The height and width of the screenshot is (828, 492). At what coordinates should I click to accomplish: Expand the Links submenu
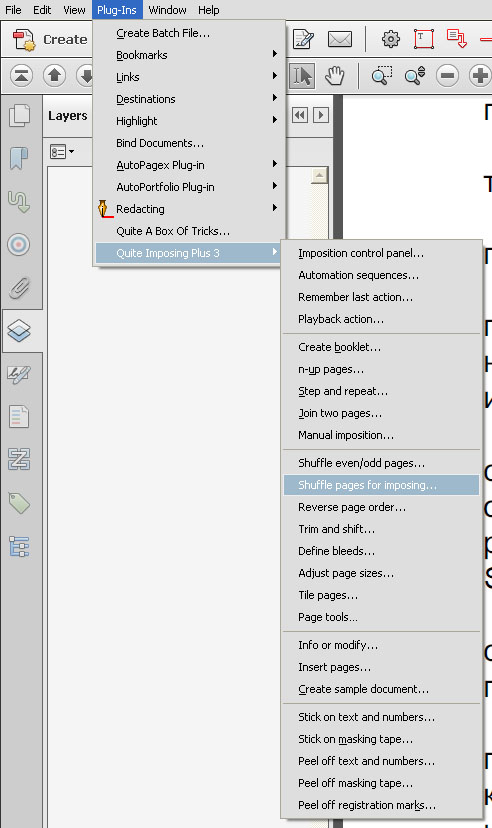pyautogui.click(x=187, y=77)
